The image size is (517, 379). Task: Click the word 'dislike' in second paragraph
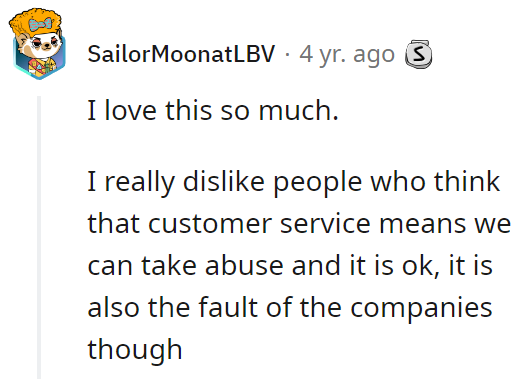click(x=224, y=181)
